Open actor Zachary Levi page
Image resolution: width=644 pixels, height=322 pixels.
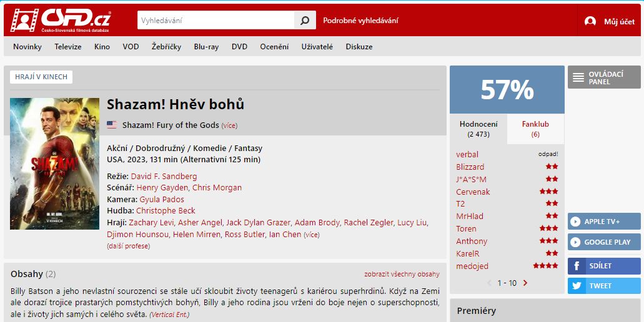[152, 223]
